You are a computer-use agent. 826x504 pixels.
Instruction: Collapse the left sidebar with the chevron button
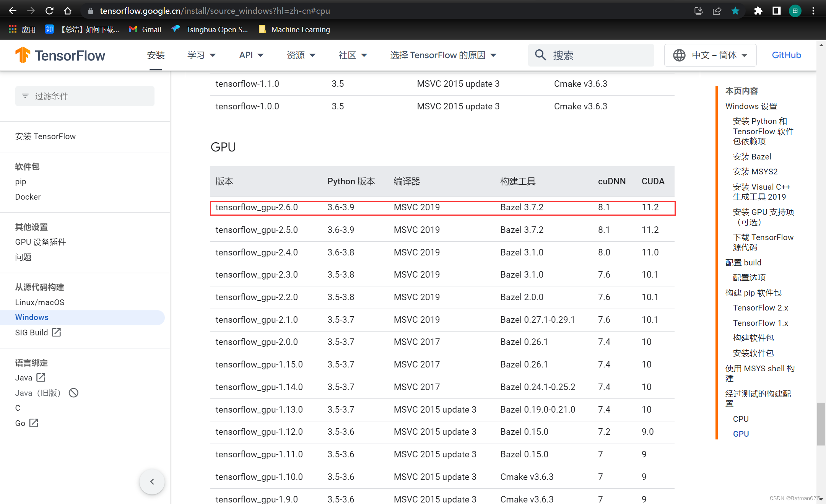pyautogui.click(x=152, y=481)
